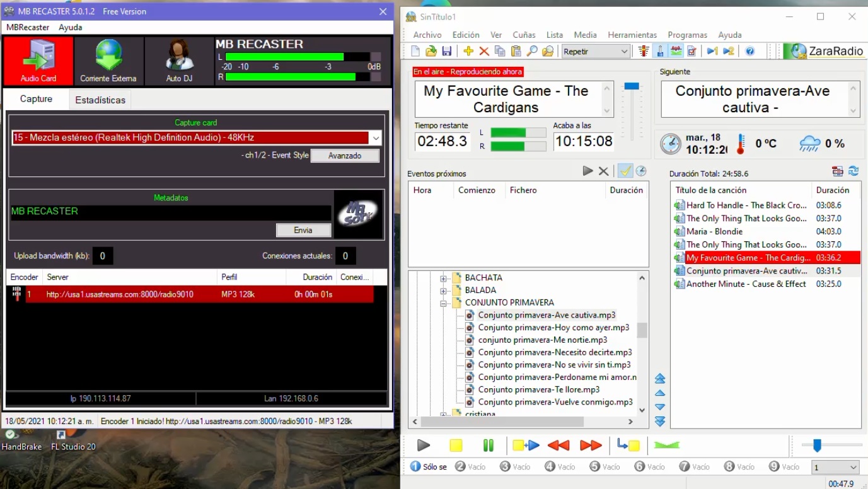This screenshot has width=868, height=489.
Task: Save the playlist with the floppy icon
Action: [x=446, y=52]
